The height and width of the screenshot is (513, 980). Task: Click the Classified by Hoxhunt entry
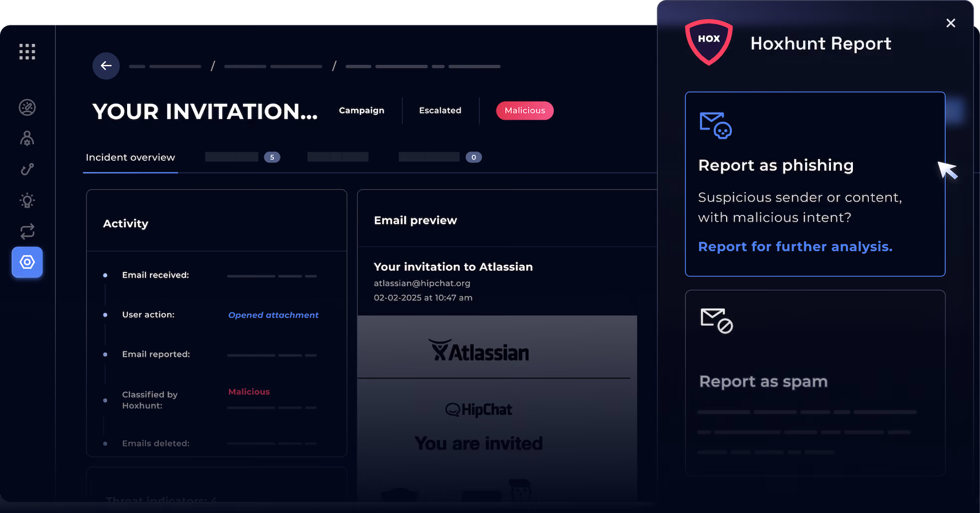[150, 400]
